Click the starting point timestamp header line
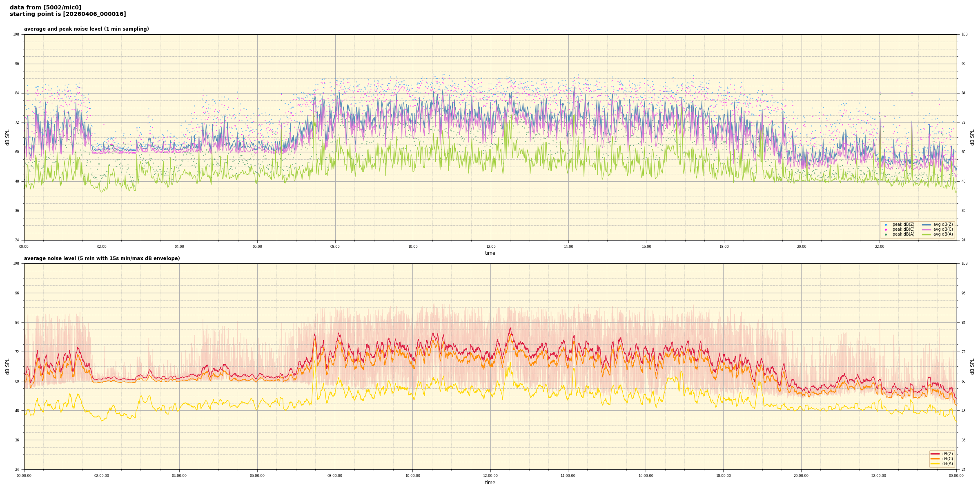This screenshot has width=980, height=490. point(68,14)
